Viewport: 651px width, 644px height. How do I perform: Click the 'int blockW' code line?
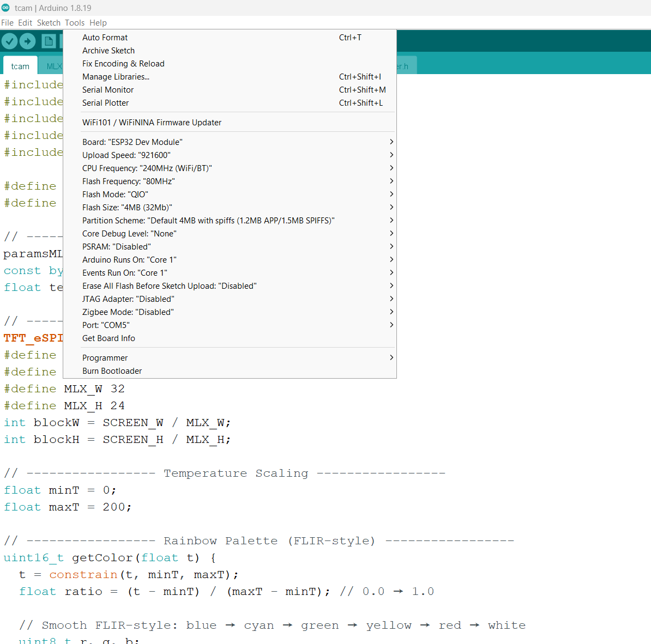[117, 423]
